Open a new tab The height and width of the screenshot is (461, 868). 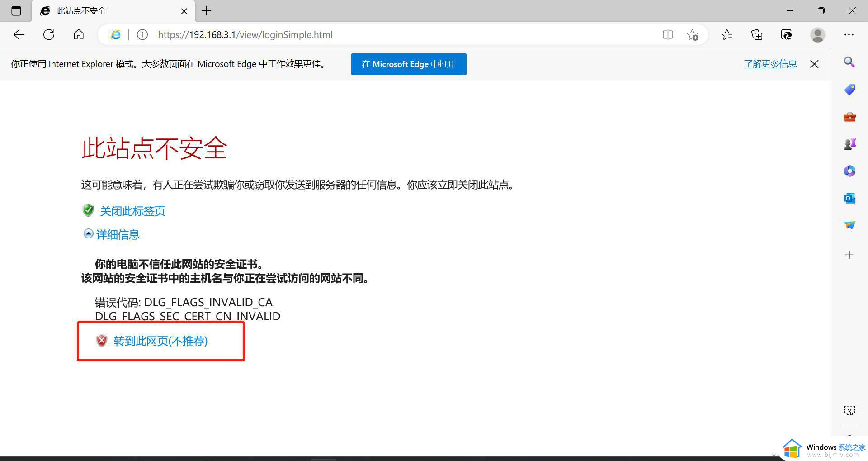[207, 11]
